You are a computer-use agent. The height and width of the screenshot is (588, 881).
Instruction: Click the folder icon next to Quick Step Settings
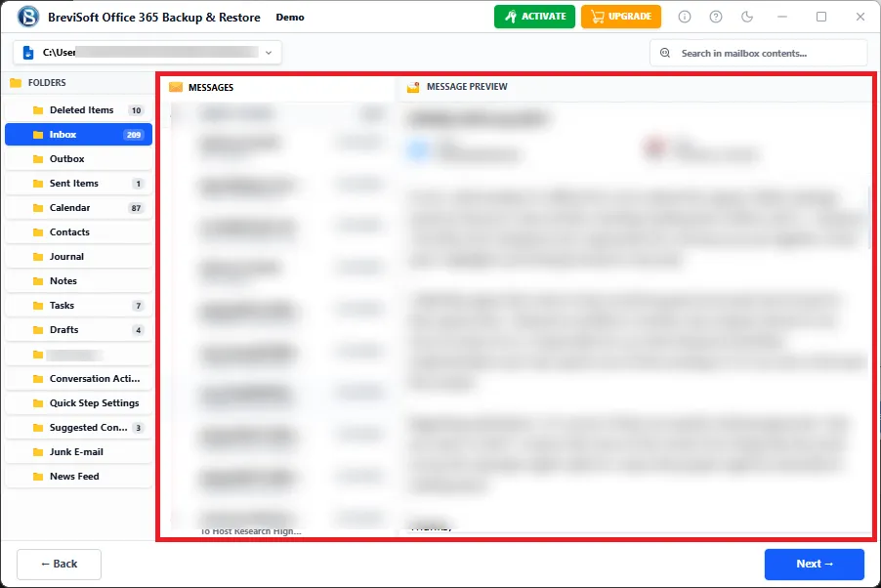(38, 403)
